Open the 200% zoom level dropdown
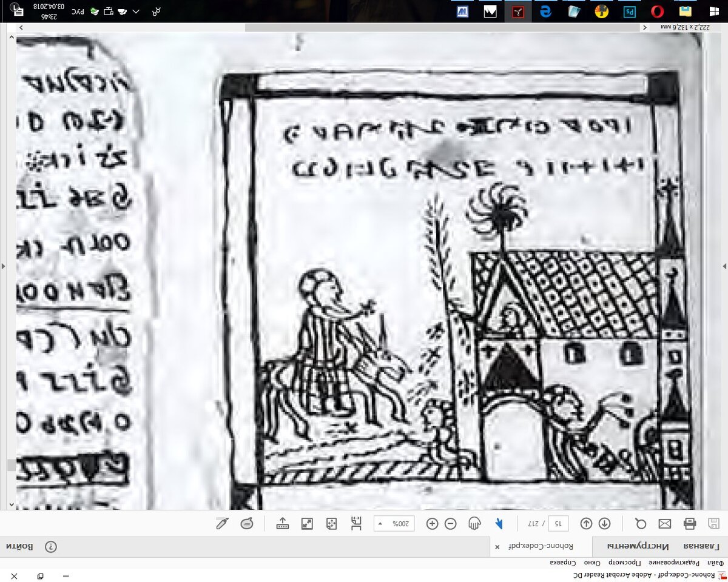 coord(394,523)
